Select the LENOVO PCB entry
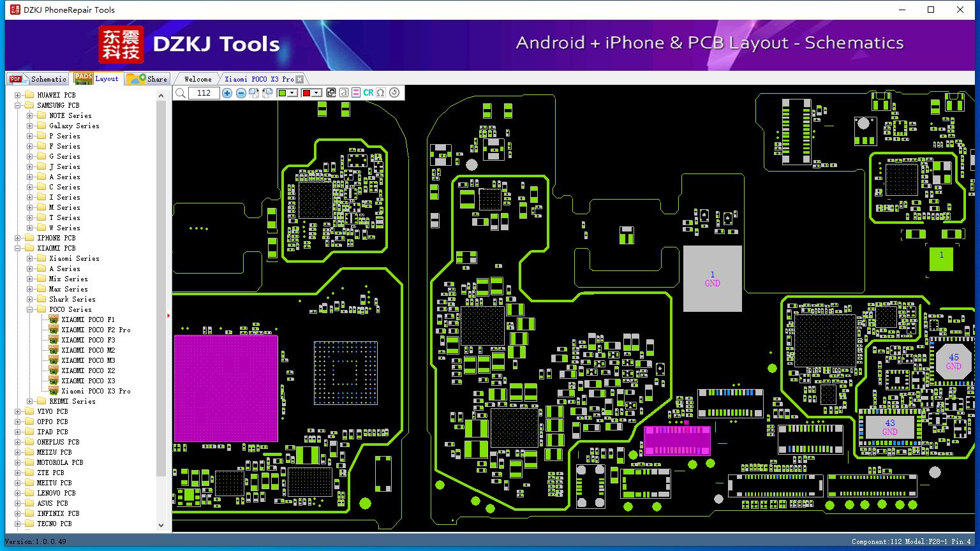The height and width of the screenshot is (551, 980). [x=56, y=493]
